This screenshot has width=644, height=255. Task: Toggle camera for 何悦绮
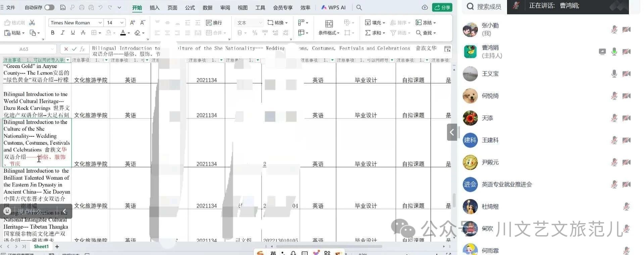[626, 96]
